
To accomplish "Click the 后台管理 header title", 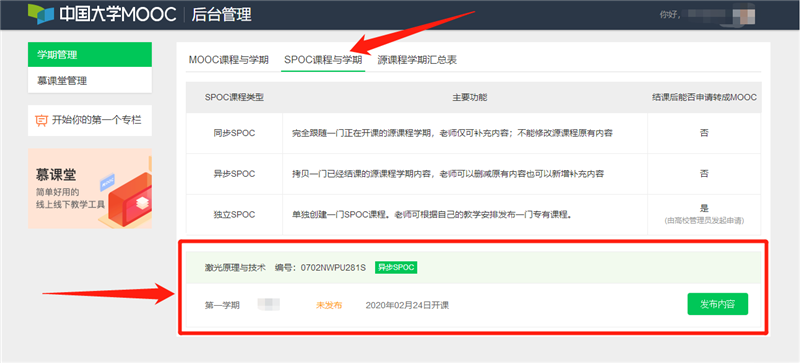I will (221, 15).
